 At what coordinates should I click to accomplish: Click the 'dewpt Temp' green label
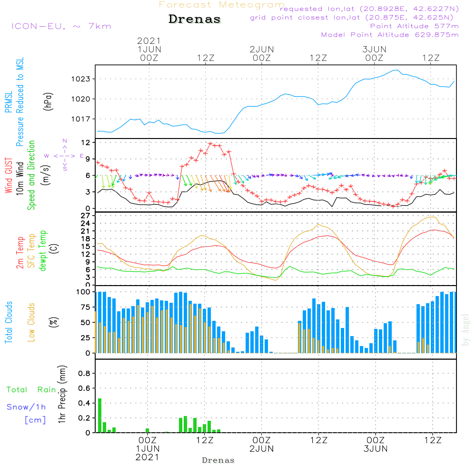tap(42, 251)
